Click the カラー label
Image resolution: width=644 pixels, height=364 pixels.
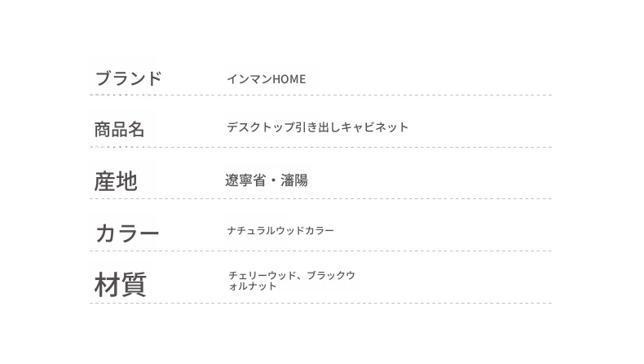pos(127,233)
